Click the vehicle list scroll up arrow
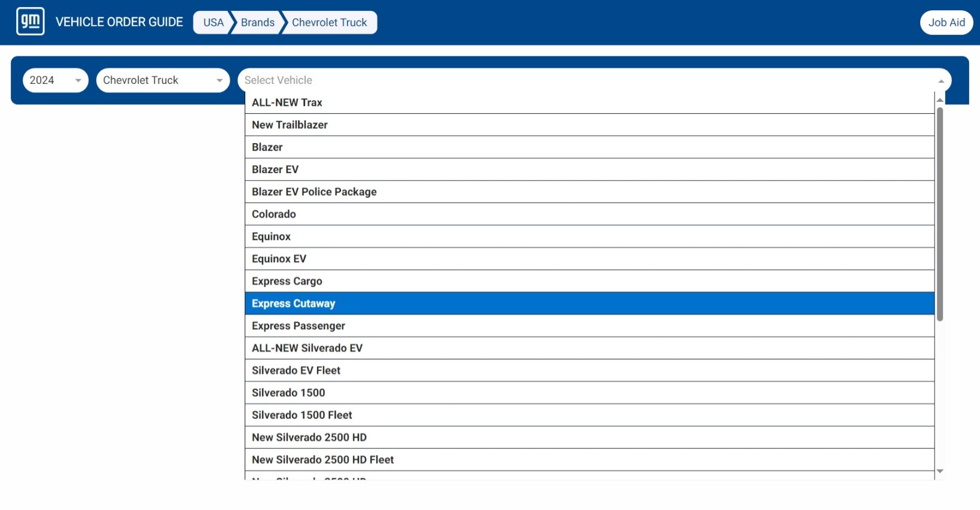This screenshot has height=510, width=980. point(940,100)
